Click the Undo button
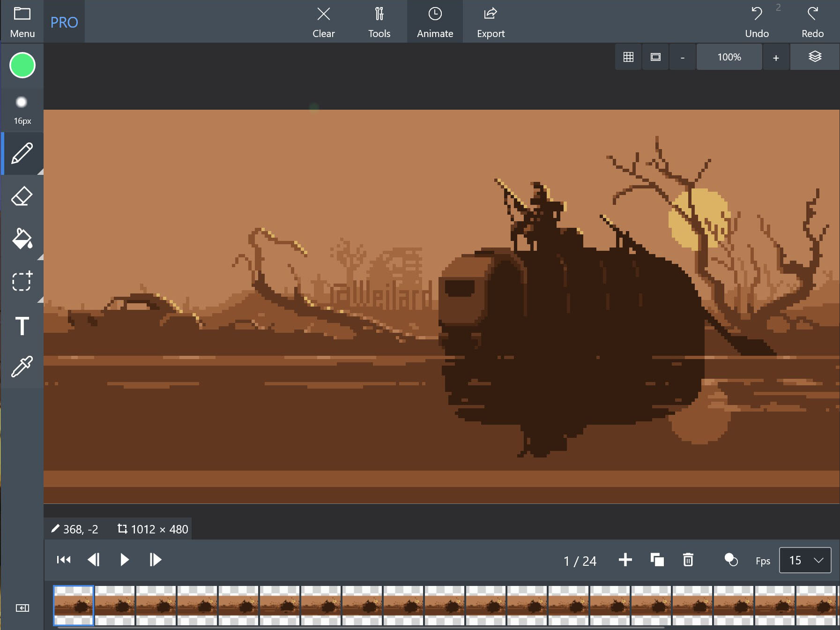This screenshot has width=840, height=630. tap(757, 22)
